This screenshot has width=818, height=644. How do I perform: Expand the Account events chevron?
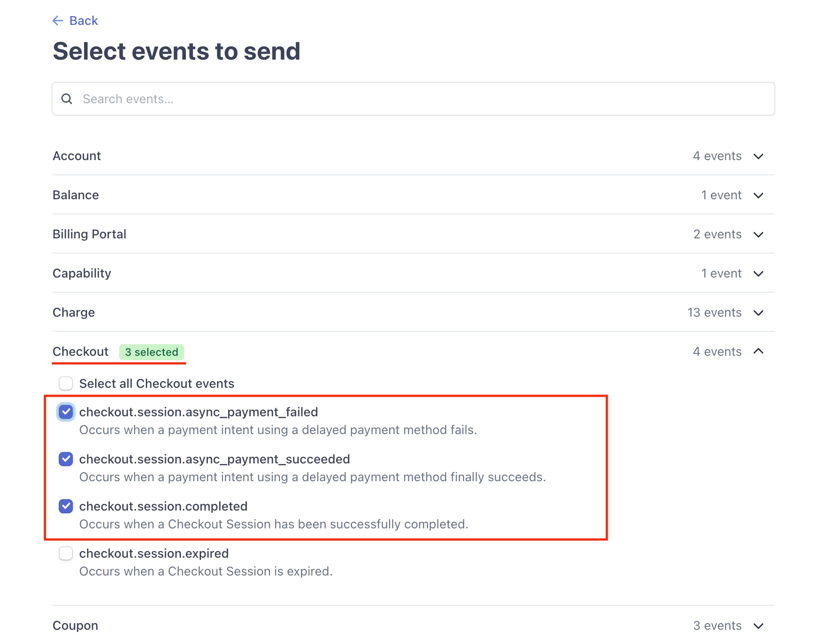pyautogui.click(x=758, y=156)
